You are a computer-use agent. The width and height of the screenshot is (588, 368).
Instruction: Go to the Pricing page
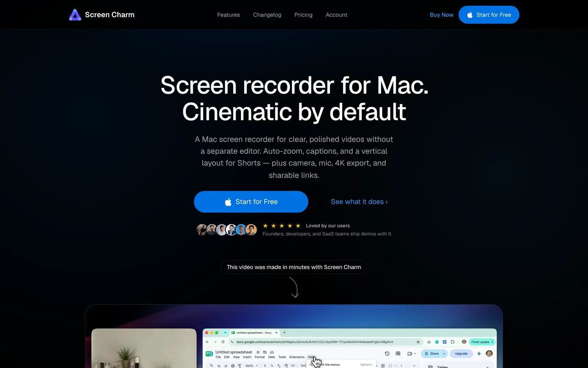click(303, 15)
